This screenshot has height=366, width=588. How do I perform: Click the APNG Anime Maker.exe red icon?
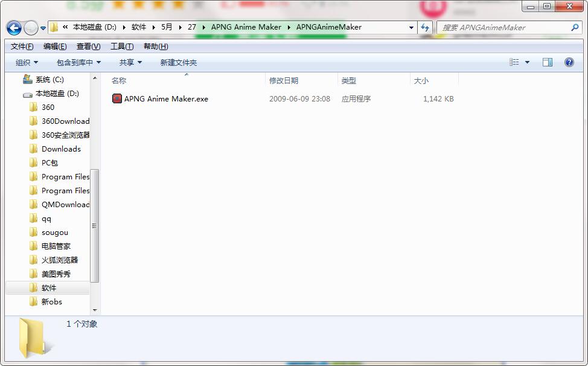(x=117, y=98)
